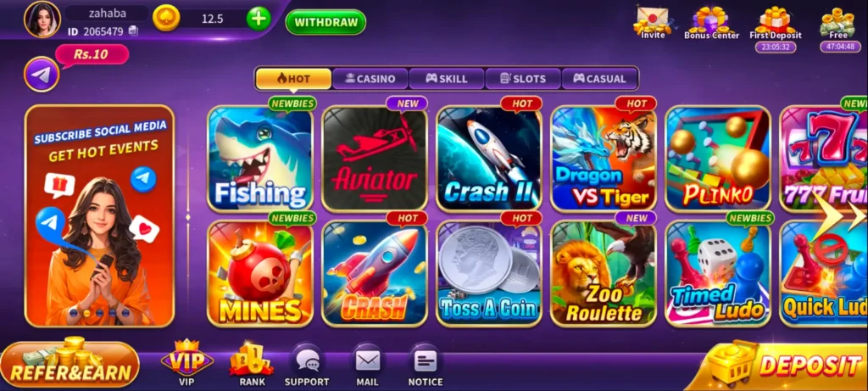Open the Notice icon
This screenshot has width=868, height=391.
(426, 361)
